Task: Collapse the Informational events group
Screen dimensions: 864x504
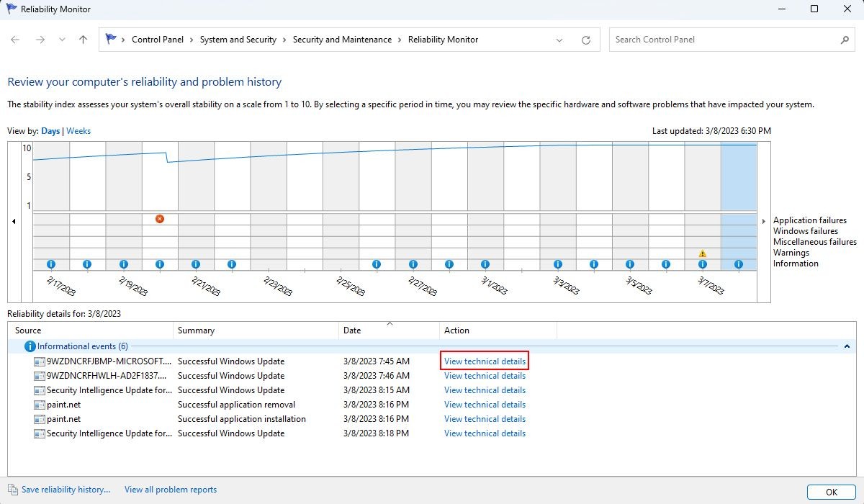Action: click(x=847, y=346)
